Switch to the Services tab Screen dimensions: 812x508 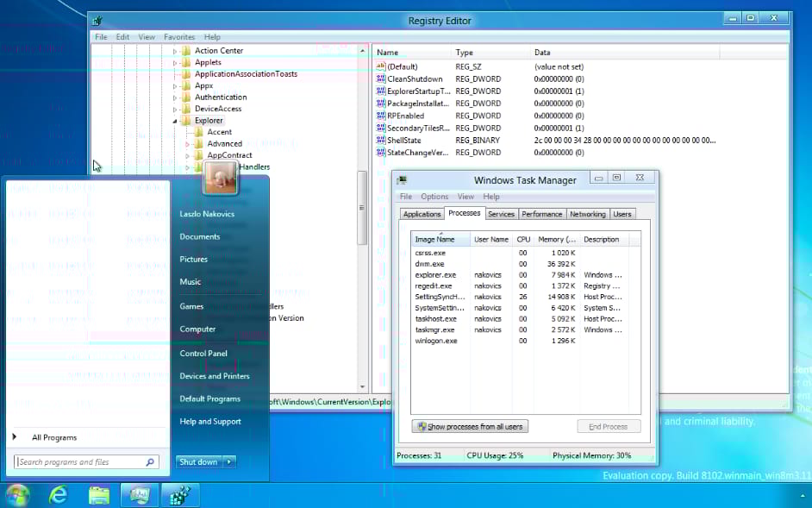(502, 214)
